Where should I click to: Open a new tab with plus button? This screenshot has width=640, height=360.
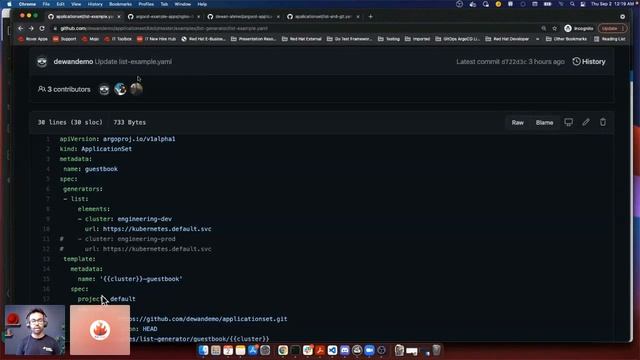point(371,17)
